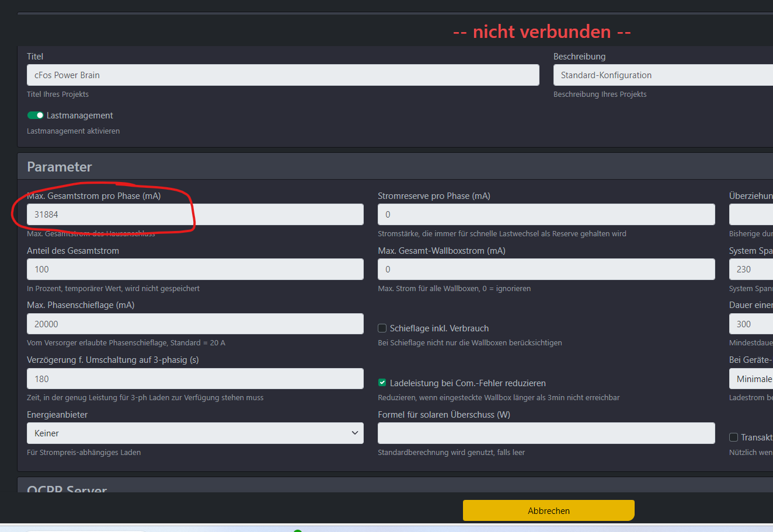Open the dropdown showing Minimale

pos(752,379)
